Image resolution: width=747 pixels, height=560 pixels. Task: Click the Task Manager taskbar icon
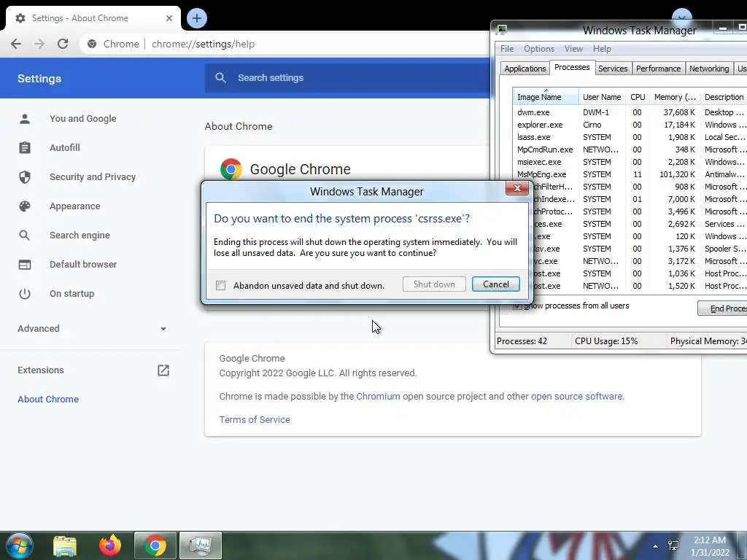coord(201,545)
